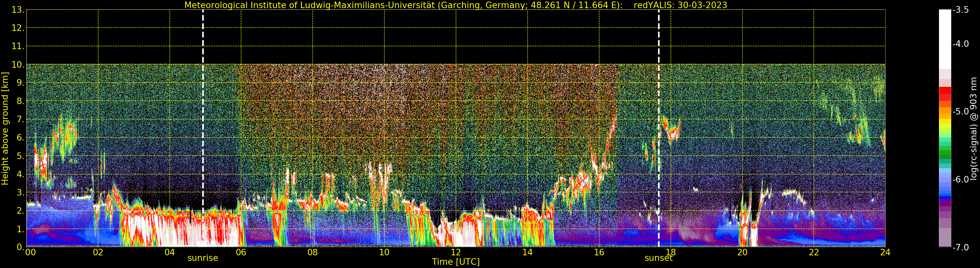Image resolution: width=980 pixels, height=268 pixels.
Task: Click the 'Height above ground [km]' axis label
Action: [5, 128]
